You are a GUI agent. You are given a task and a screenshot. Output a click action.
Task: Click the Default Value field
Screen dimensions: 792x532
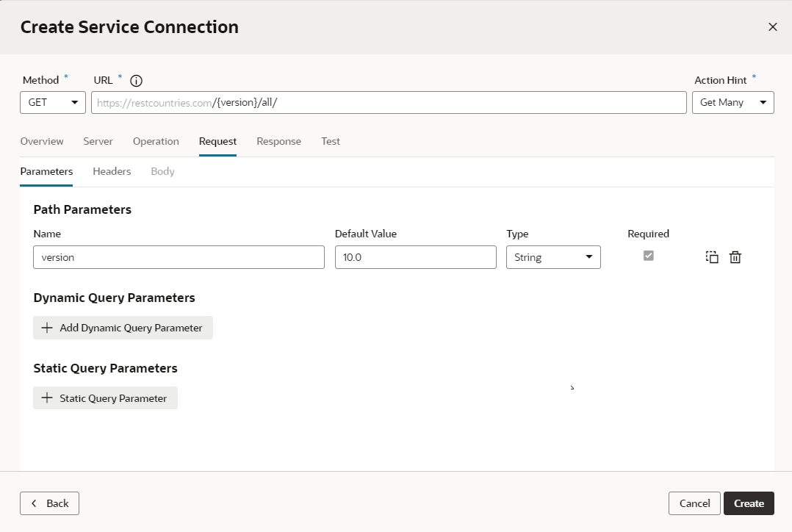415,257
